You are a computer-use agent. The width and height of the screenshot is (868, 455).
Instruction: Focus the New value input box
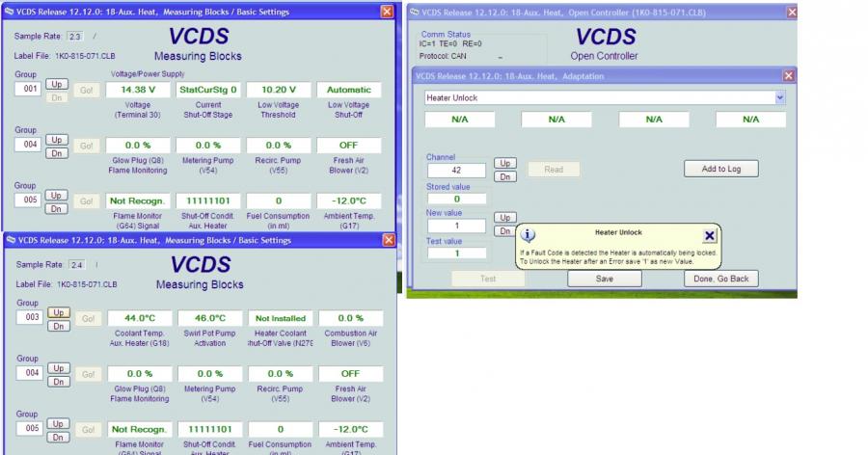click(456, 226)
